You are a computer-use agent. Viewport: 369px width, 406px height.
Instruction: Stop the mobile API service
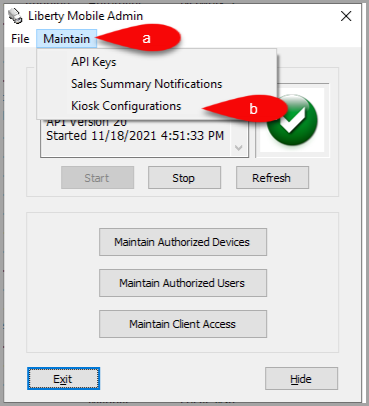[184, 178]
